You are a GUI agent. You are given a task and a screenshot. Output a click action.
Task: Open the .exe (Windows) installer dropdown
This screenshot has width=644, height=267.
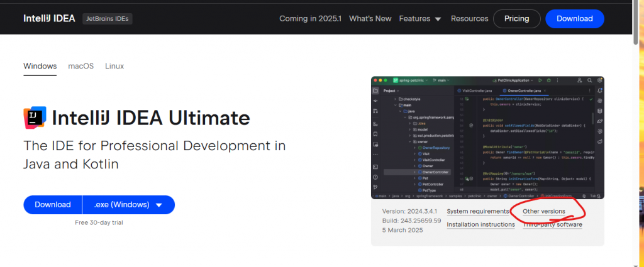click(128, 205)
